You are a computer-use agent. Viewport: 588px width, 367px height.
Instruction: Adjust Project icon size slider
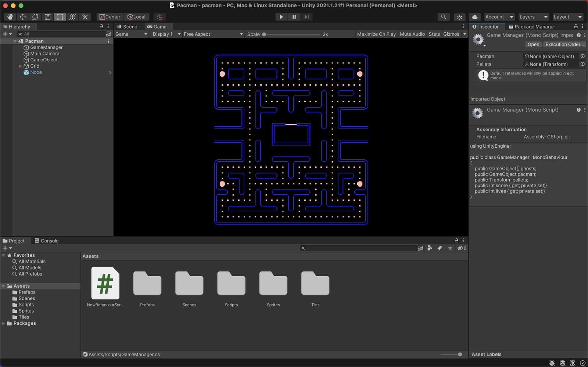coord(451,355)
